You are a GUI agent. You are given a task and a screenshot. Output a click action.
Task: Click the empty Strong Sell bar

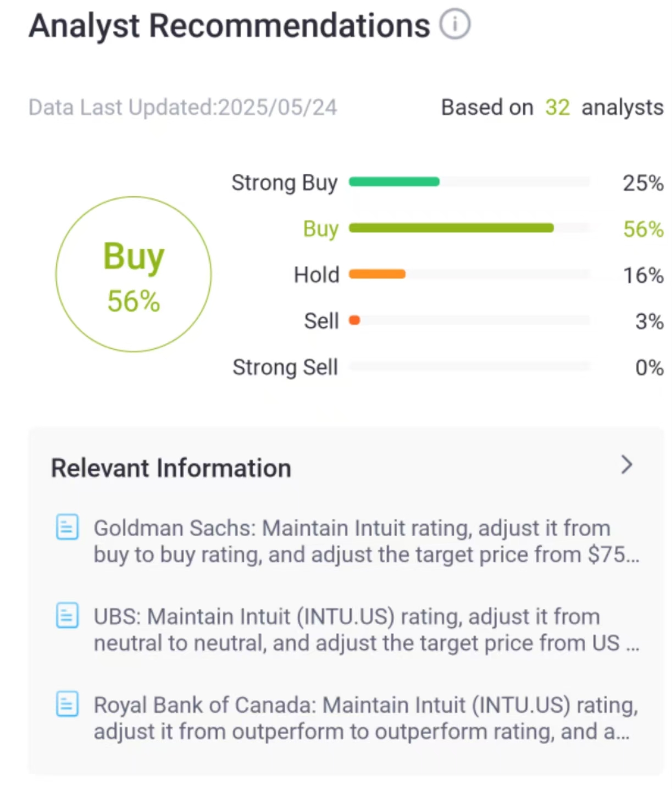click(x=469, y=366)
